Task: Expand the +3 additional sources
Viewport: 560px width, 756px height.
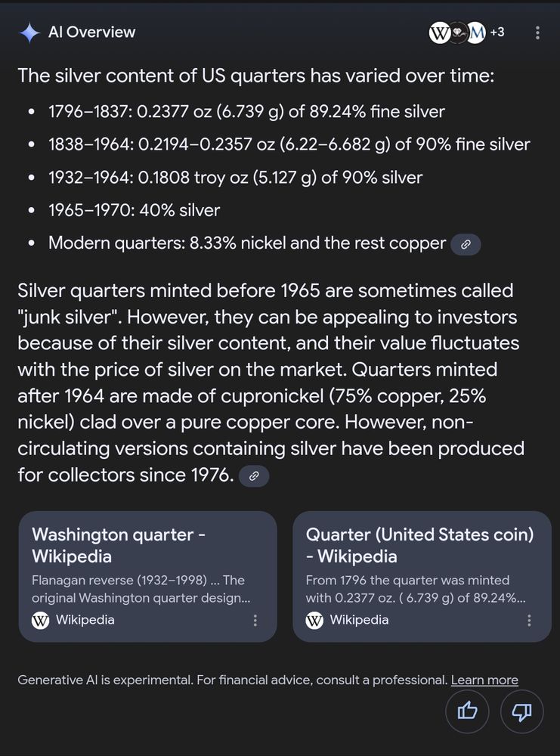Action: [x=500, y=33]
